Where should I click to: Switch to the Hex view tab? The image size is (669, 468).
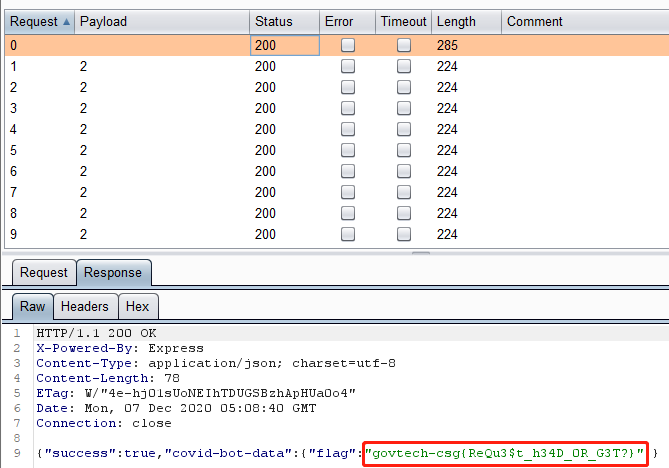137,307
